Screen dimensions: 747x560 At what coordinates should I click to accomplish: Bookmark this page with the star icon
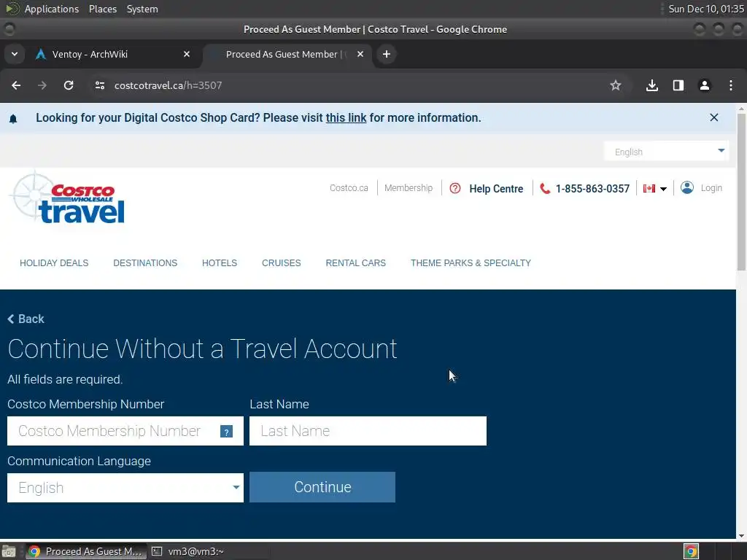pyautogui.click(x=616, y=85)
